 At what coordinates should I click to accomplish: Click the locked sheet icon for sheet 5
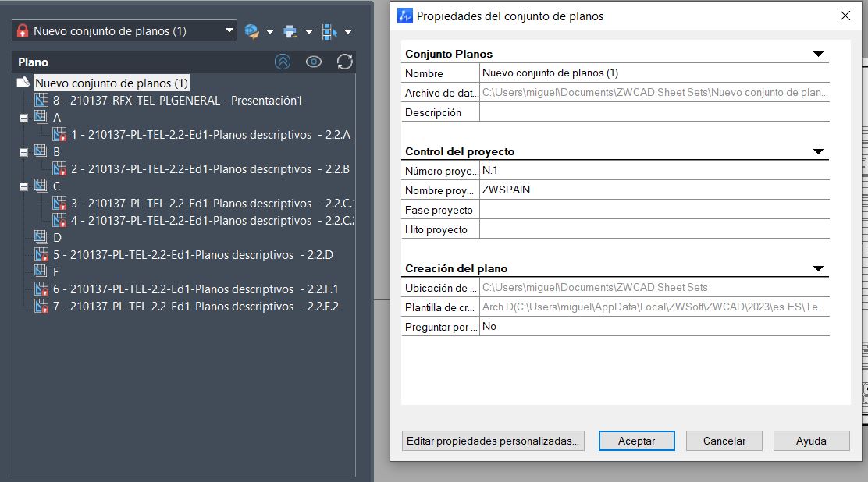pyautogui.click(x=42, y=255)
